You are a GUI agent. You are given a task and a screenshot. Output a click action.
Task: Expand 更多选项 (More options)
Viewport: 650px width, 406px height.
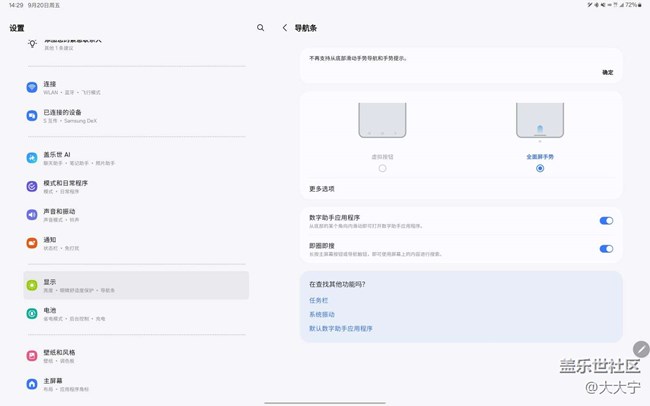pyautogui.click(x=322, y=188)
